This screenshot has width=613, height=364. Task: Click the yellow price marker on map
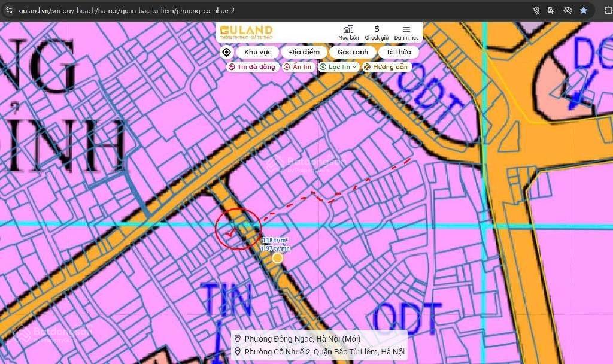[277, 258]
